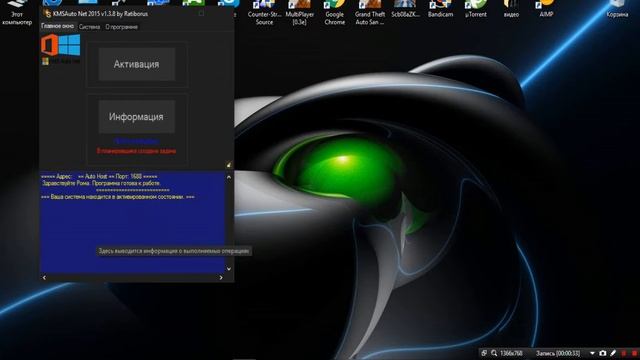Viewport: 640px width, 360px height.
Task: Click the recorder window-target icon
Action: tap(484, 353)
